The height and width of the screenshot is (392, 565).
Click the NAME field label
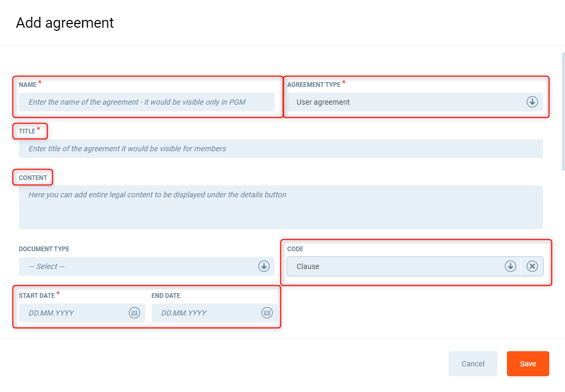coord(28,85)
